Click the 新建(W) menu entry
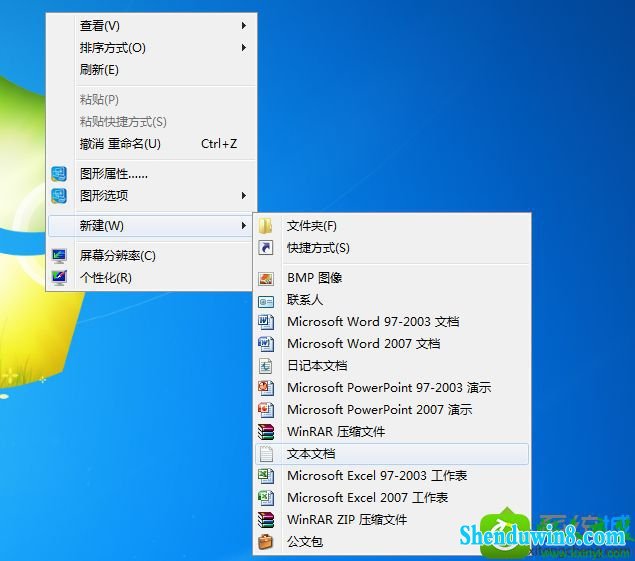Screen dimensions: 635x561 click(150, 226)
